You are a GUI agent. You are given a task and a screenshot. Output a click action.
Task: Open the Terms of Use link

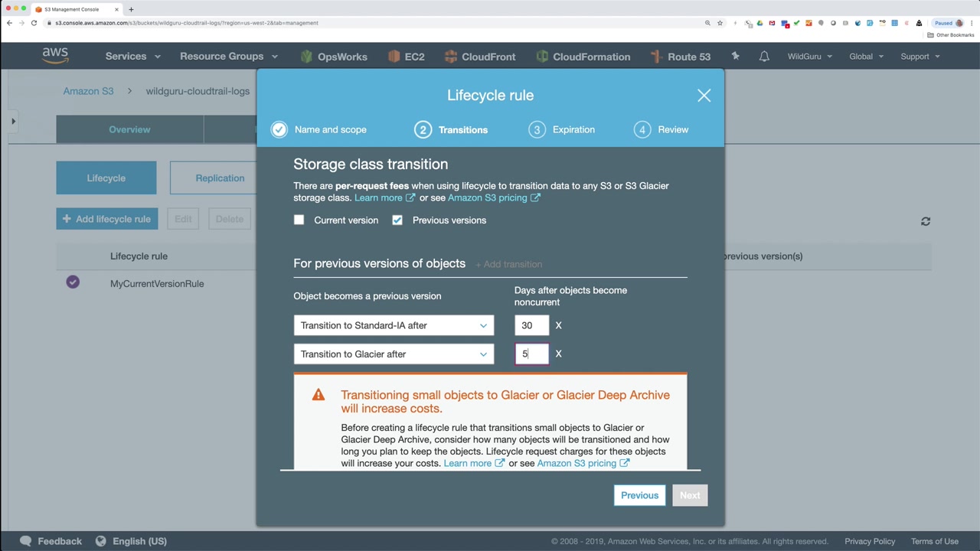coord(935,541)
